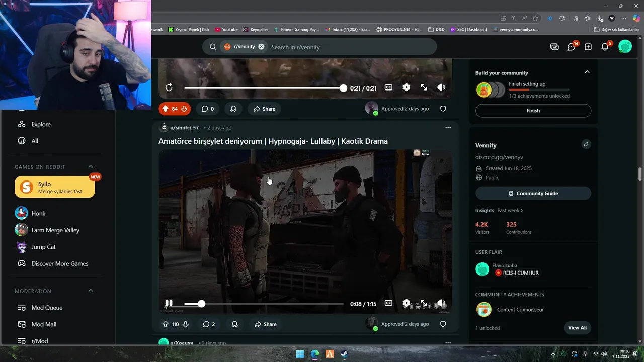Mute the 1:15 video volume

point(441,303)
